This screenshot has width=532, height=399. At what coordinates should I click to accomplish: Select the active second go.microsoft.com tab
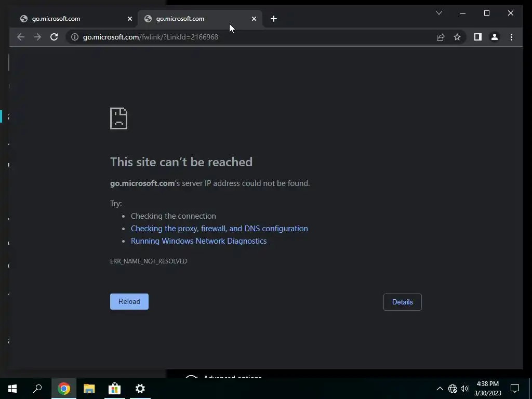click(200, 19)
